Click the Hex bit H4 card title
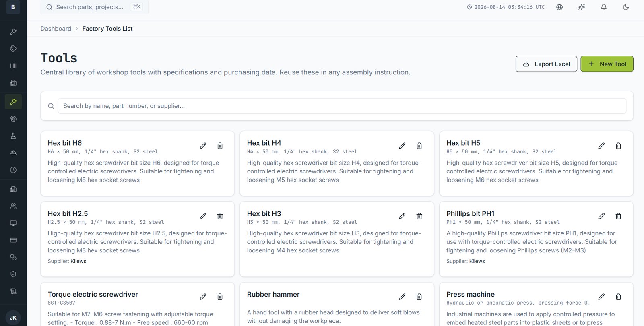 click(264, 143)
